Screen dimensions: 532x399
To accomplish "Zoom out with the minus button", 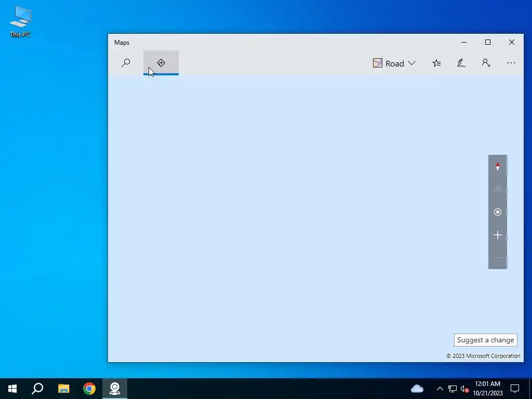I will [497, 258].
